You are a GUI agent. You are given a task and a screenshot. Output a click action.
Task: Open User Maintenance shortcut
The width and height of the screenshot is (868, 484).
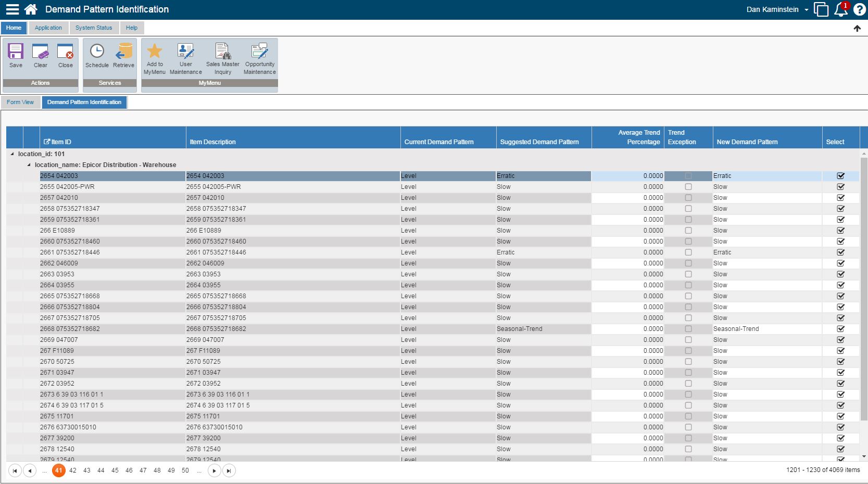(185, 52)
